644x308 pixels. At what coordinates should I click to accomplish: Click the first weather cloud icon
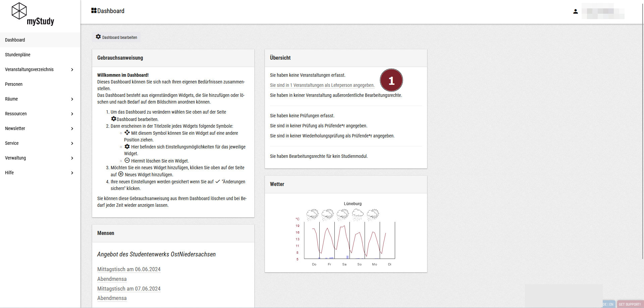coord(312,214)
